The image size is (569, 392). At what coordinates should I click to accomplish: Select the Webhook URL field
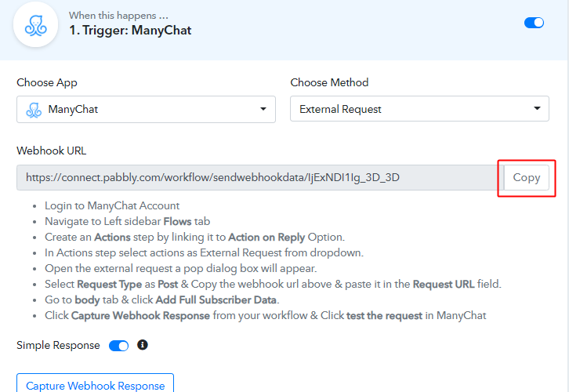click(260, 177)
